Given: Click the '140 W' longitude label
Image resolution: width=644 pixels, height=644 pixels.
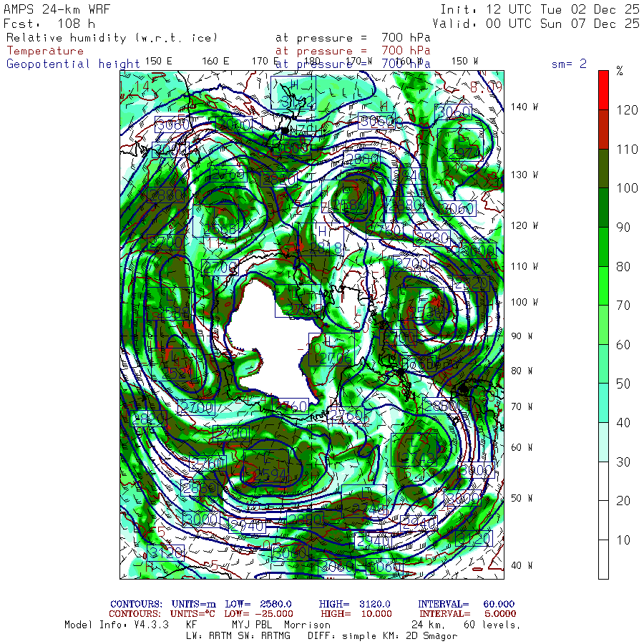Looking at the screenshot, I should [525, 107].
